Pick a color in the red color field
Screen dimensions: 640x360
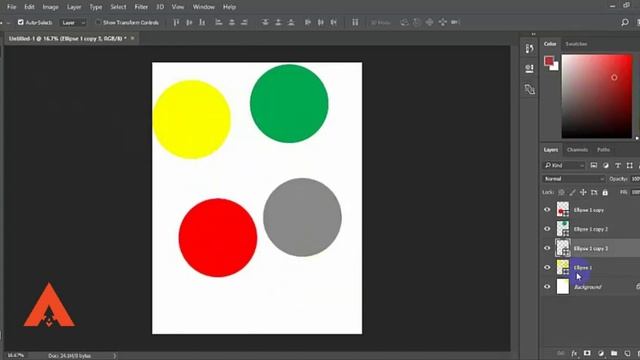[x=596, y=96]
